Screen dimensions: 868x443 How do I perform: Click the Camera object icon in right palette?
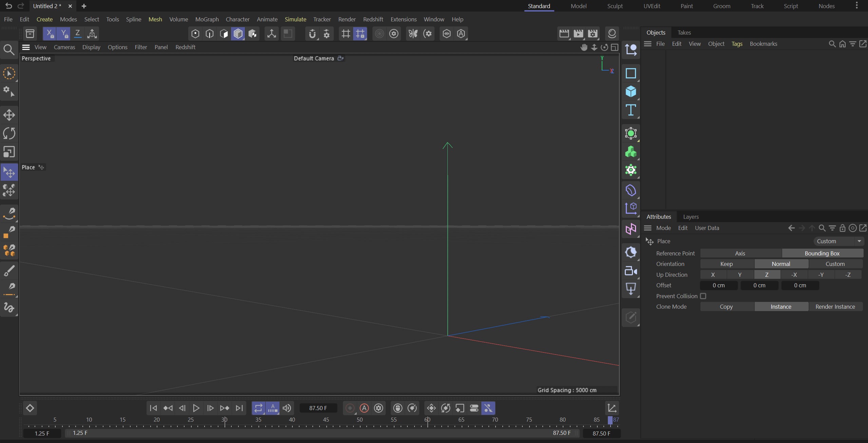tap(631, 271)
